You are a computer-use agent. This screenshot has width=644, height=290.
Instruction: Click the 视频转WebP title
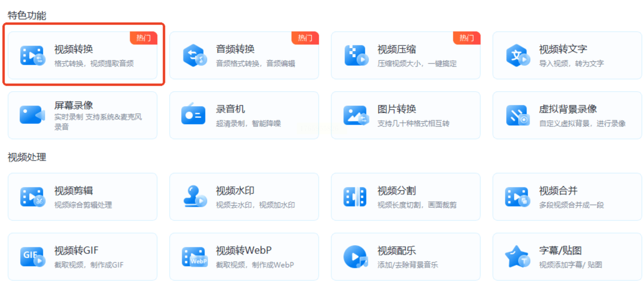point(244,250)
